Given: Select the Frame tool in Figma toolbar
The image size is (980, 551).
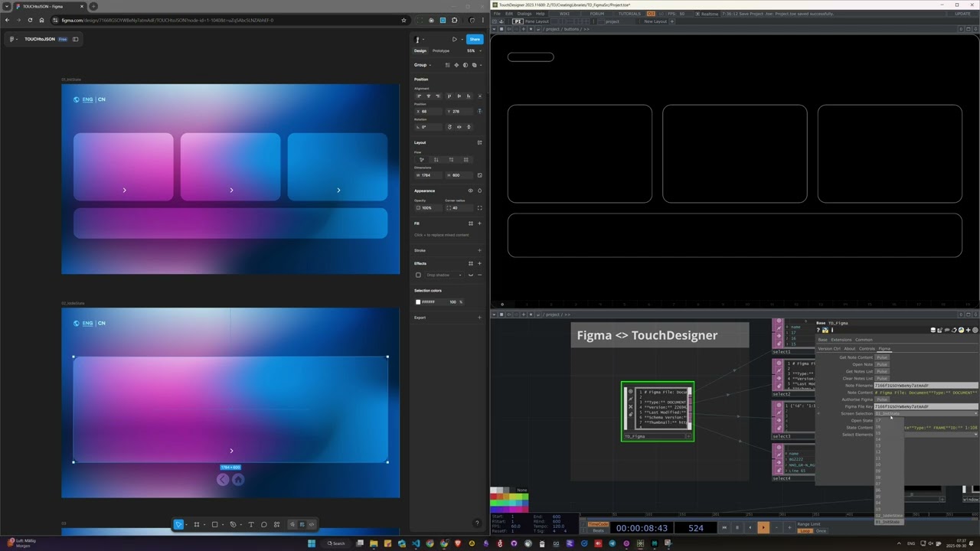Looking at the screenshot, I should [197, 524].
